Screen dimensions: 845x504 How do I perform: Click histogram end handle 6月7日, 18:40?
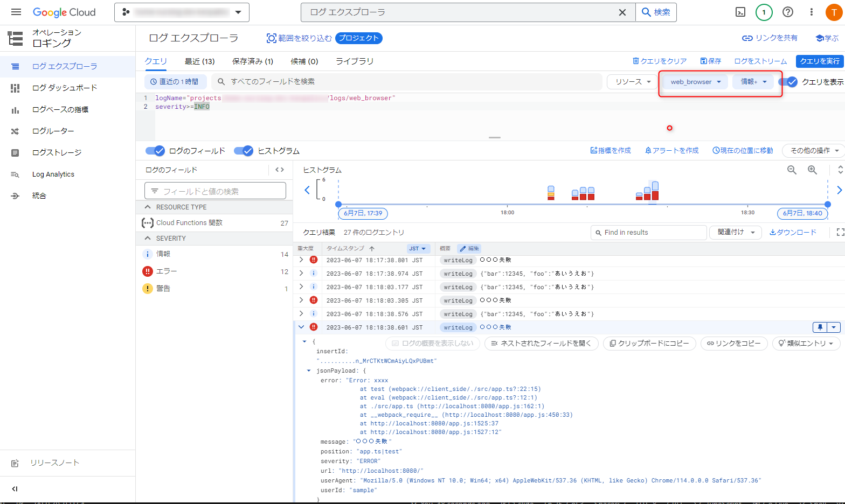pos(802,213)
